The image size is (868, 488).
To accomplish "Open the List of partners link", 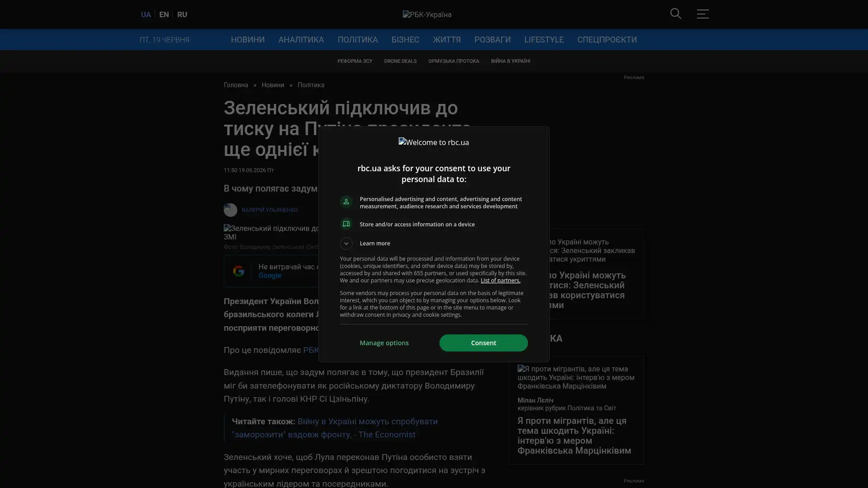I will click(x=500, y=281).
